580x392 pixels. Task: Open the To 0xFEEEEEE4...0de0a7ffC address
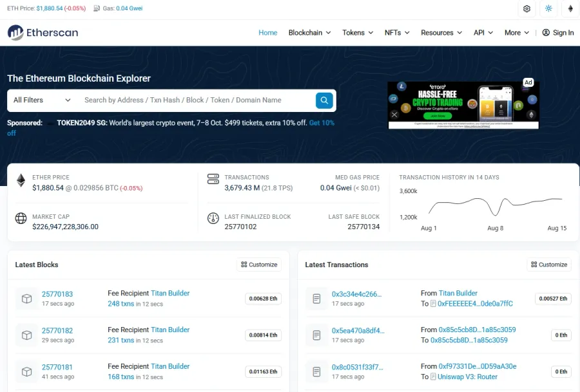coord(476,304)
